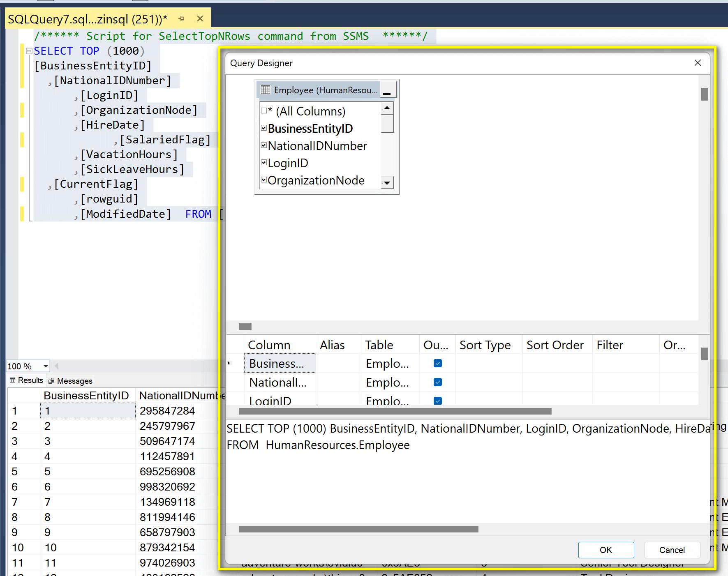The image size is (728, 576).
Task: Select the Business... column cell in grid
Action: [x=280, y=364]
